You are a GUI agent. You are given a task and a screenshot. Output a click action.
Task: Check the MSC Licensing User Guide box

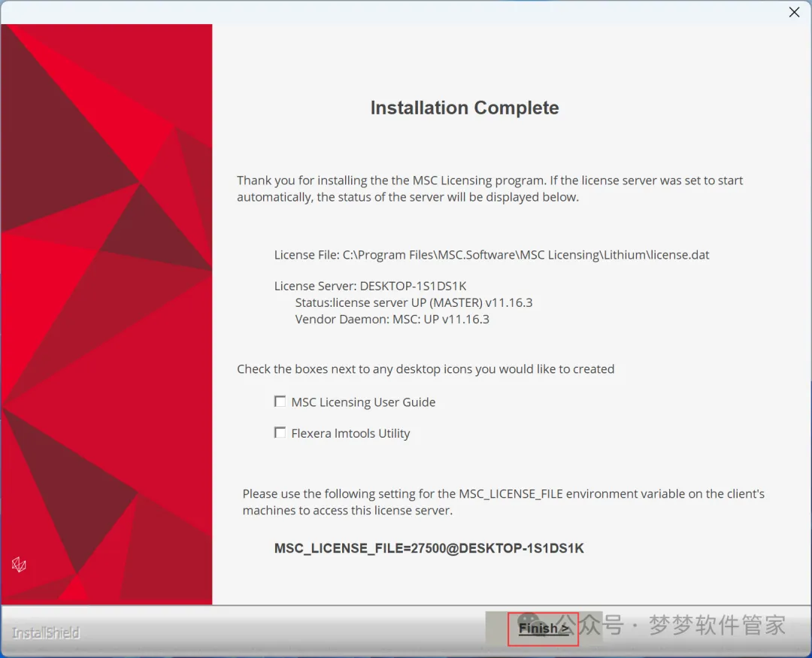280,402
